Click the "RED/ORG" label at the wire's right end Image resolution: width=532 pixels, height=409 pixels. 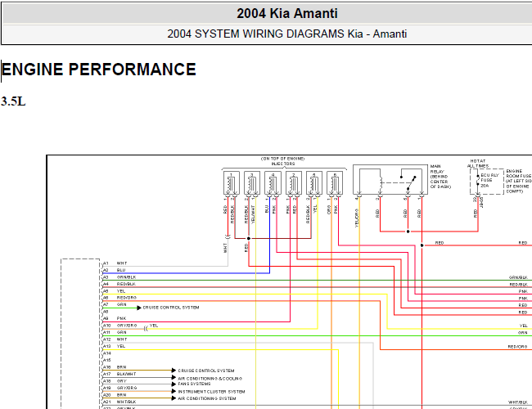point(518,347)
